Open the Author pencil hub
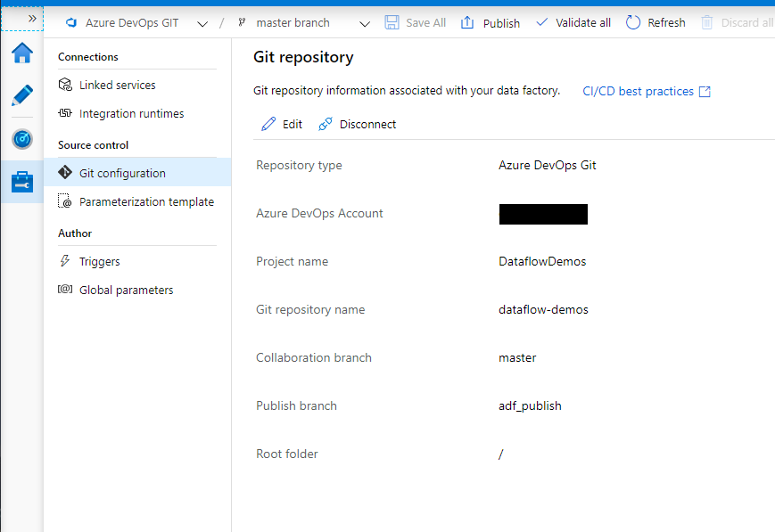The width and height of the screenshot is (775, 532). (22, 94)
